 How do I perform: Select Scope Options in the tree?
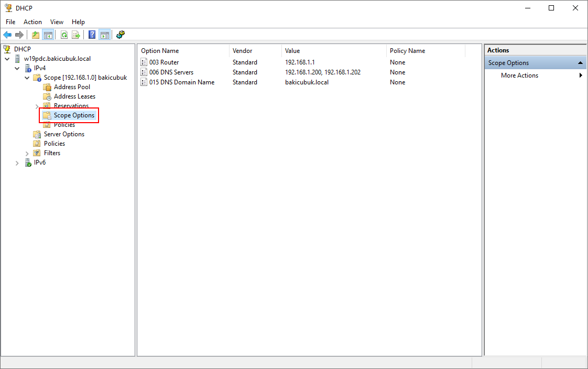(74, 115)
